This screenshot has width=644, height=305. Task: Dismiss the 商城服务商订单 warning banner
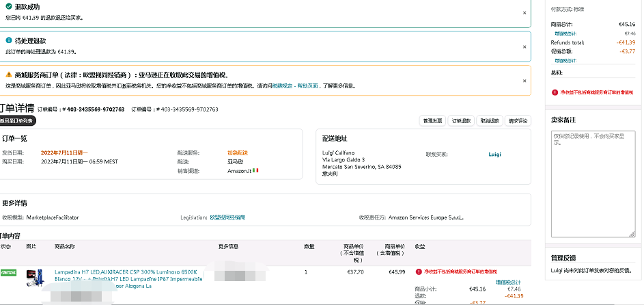pyautogui.click(x=524, y=79)
